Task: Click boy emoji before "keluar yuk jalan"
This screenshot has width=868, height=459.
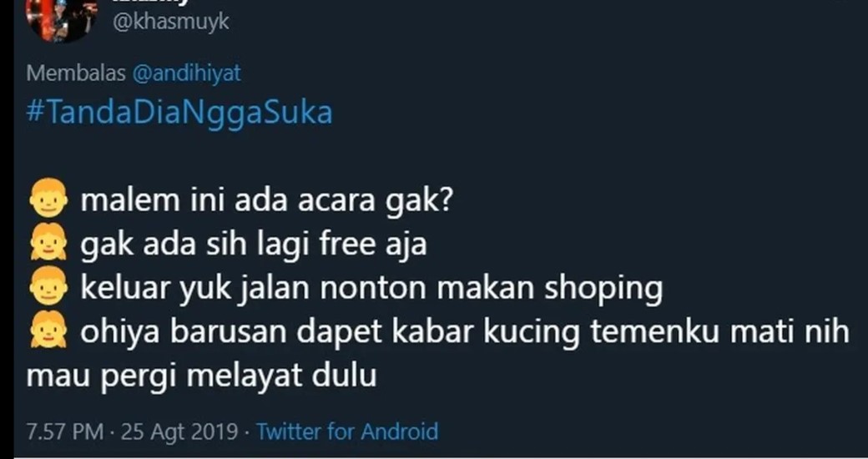Action: (48, 287)
